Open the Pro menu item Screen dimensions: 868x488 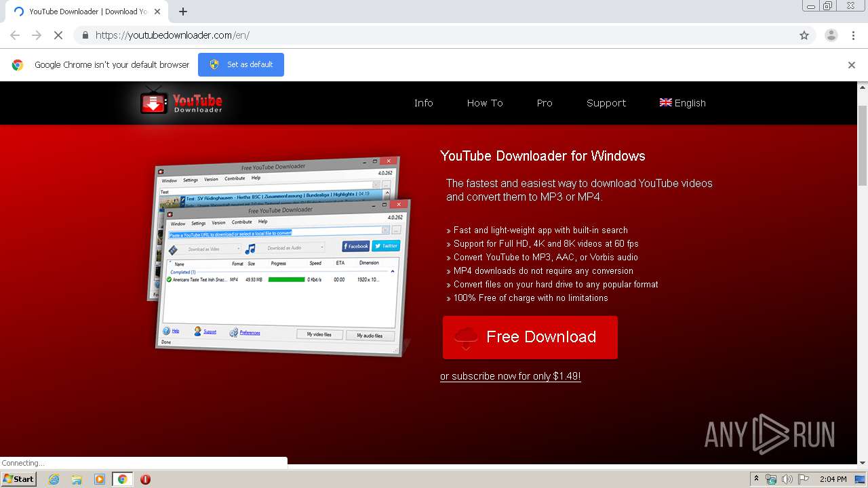[x=545, y=103]
